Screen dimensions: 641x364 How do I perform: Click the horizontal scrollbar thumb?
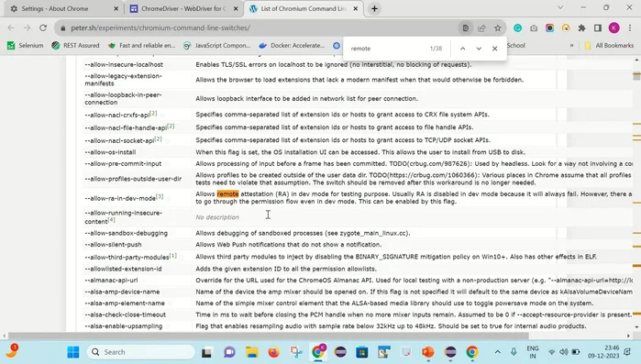[268, 336]
